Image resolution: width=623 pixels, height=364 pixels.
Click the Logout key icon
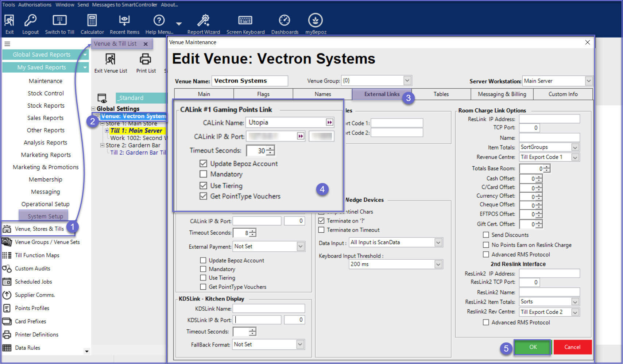click(30, 20)
